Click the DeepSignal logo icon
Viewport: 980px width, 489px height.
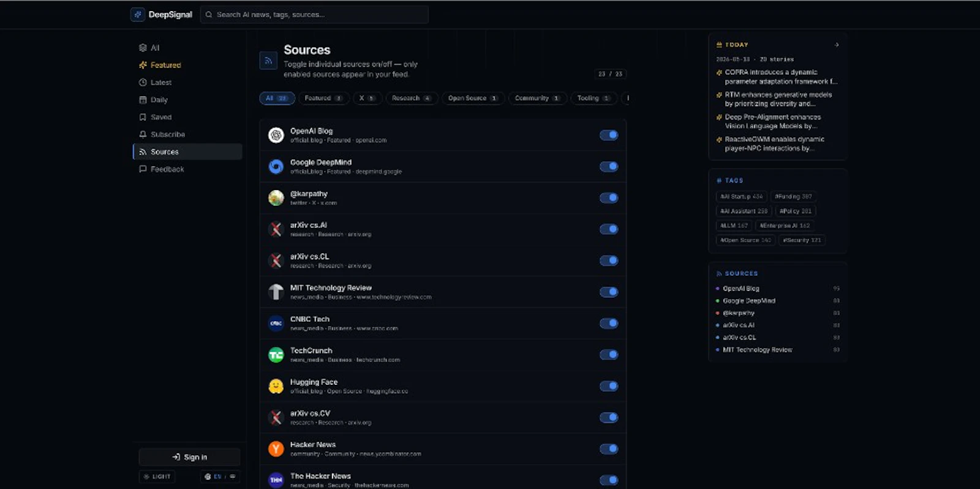click(138, 15)
